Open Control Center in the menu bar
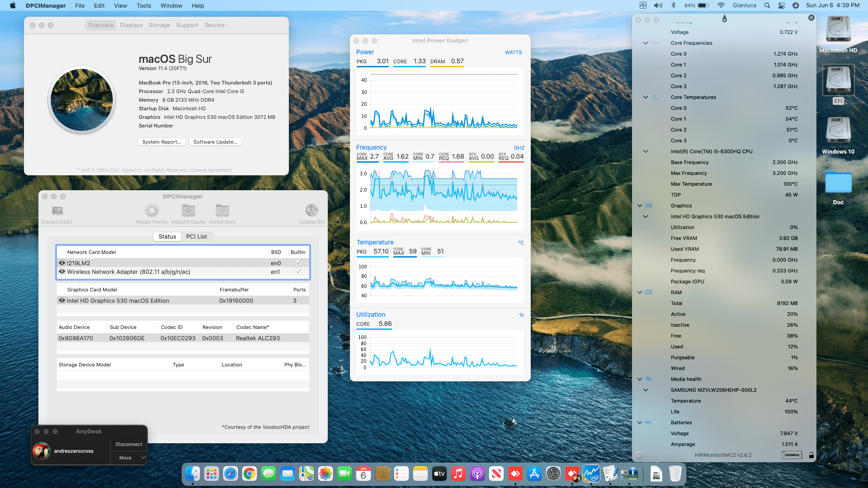 point(781,5)
